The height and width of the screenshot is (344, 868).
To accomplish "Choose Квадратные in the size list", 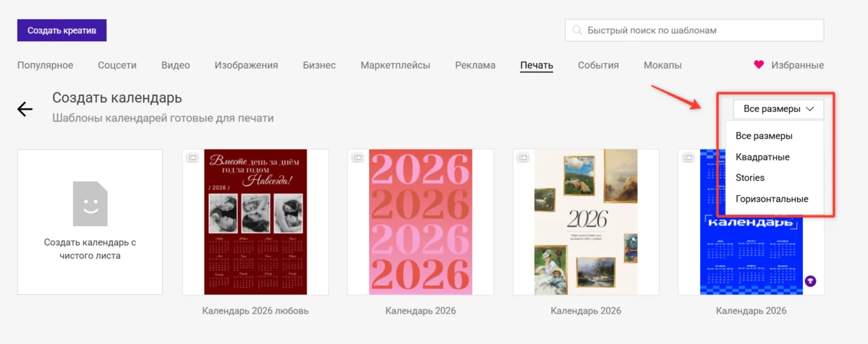I will [x=762, y=157].
